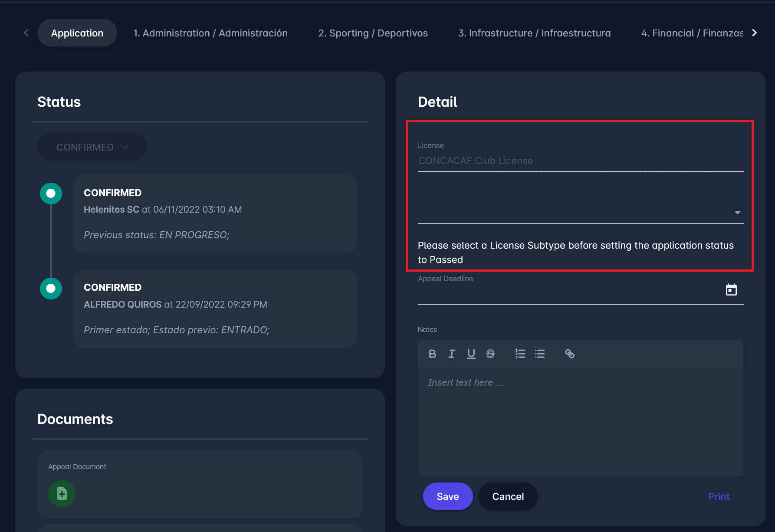Toggle bold formatting in Notes editor

click(432, 354)
